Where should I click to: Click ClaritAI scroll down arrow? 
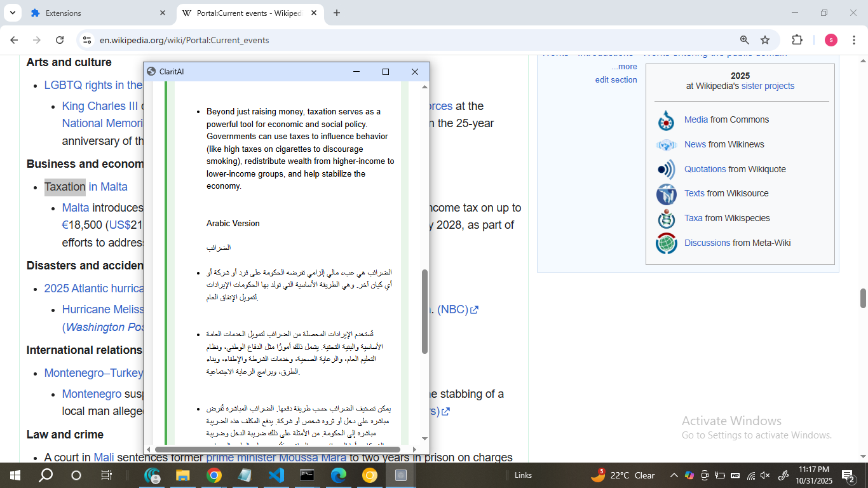[x=424, y=438]
